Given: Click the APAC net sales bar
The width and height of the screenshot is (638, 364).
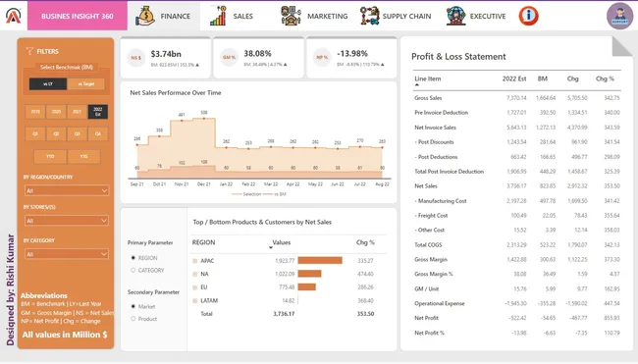Looking at the screenshot, I should click(x=320, y=260).
